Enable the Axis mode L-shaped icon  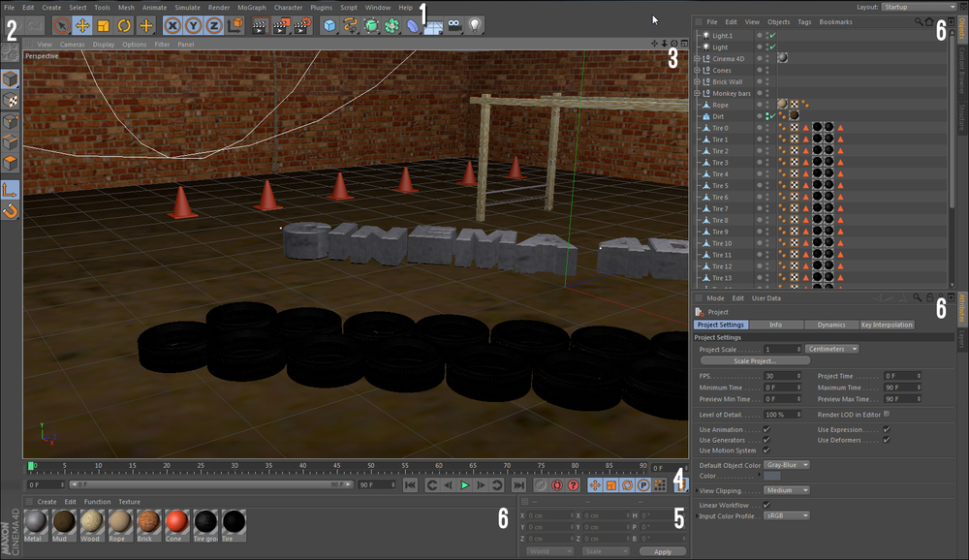10,190
